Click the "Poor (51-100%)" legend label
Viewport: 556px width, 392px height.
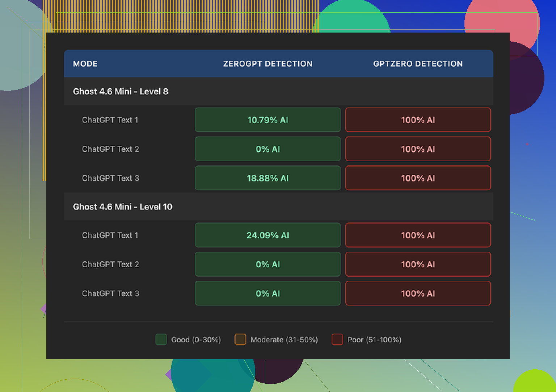(374, 340)
